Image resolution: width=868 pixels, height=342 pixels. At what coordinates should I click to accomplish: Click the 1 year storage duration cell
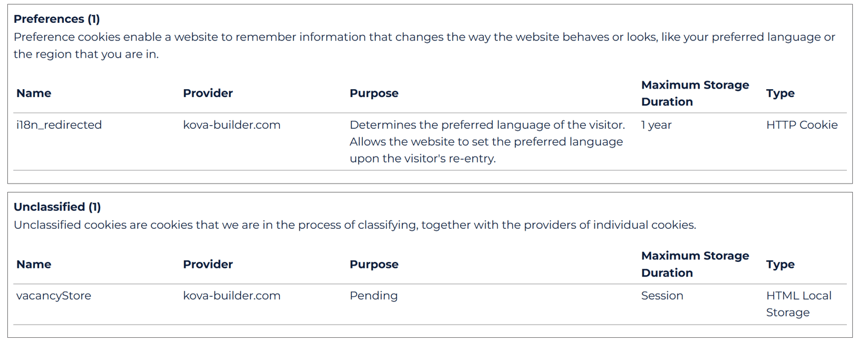[x=656, y=125]
